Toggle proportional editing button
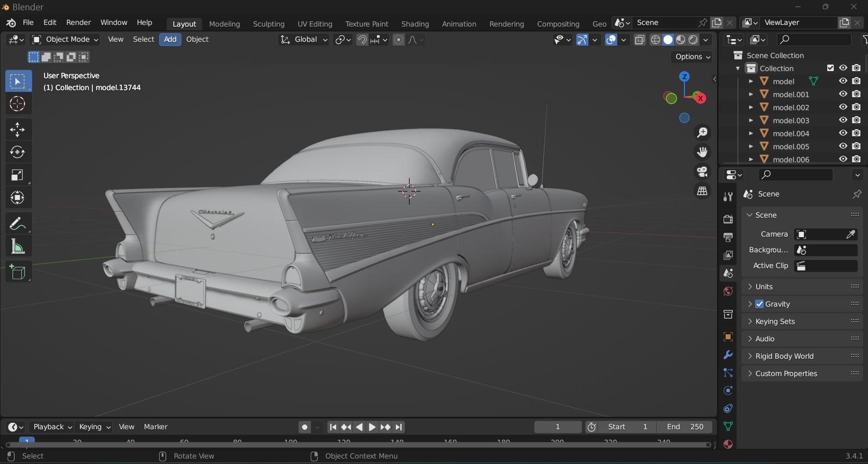This screenshot has height=464, width=868. pyautogui.click(x=399, y=40)
